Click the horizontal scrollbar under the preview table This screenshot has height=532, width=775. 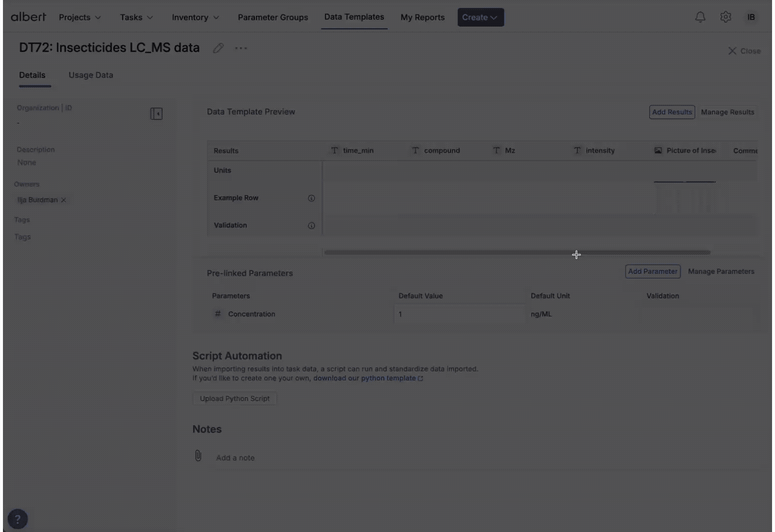coord(517,253)
